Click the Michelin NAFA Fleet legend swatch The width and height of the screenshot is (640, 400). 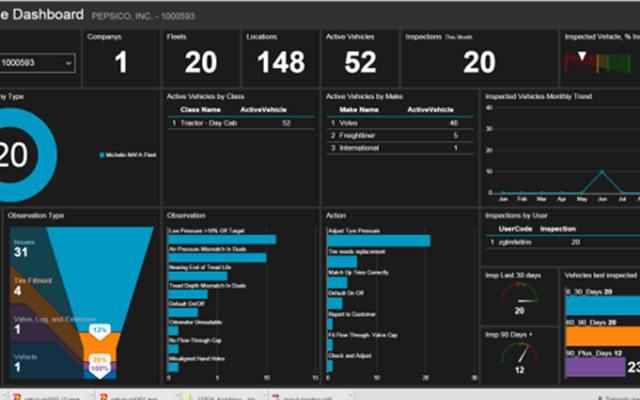coord(102,155)
